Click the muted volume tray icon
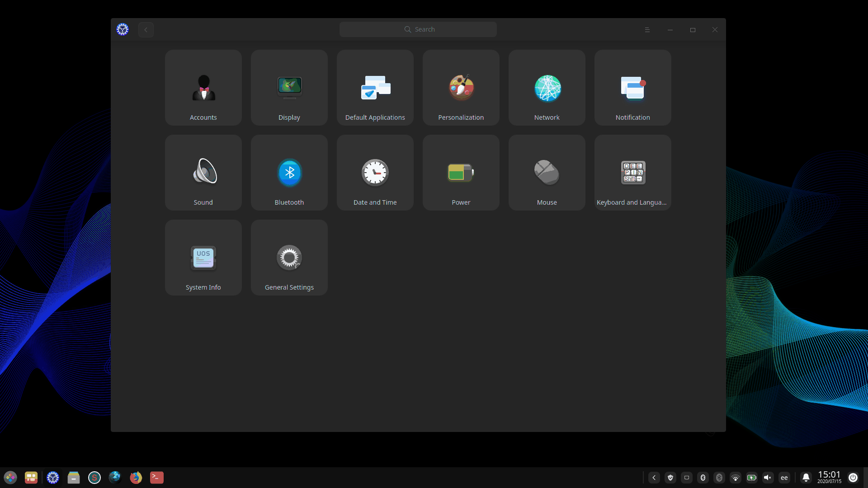Screen dimensions: 868x488 click(768, 478)
